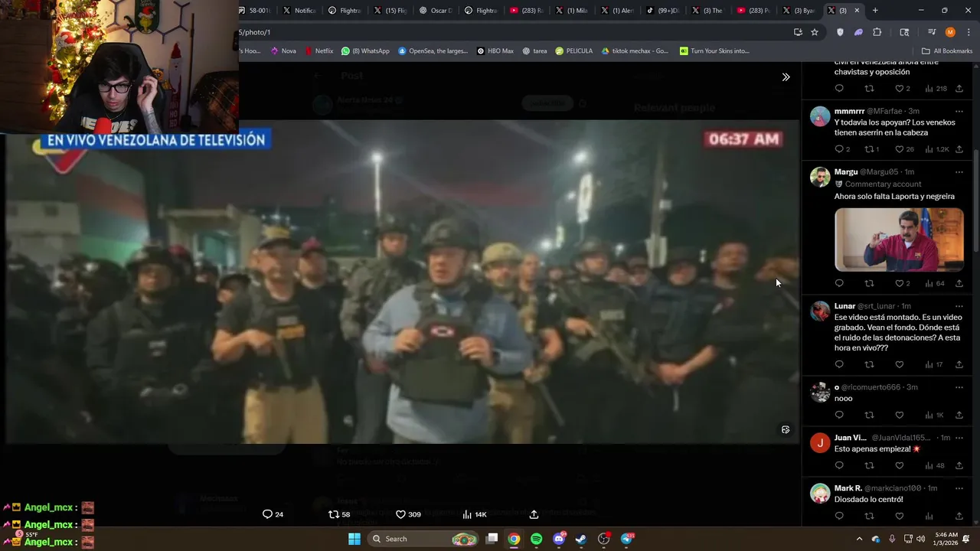The width and height of the screenshot is (980, 551).
Task: Open more options on Lunar's reply
Action: 959,306
